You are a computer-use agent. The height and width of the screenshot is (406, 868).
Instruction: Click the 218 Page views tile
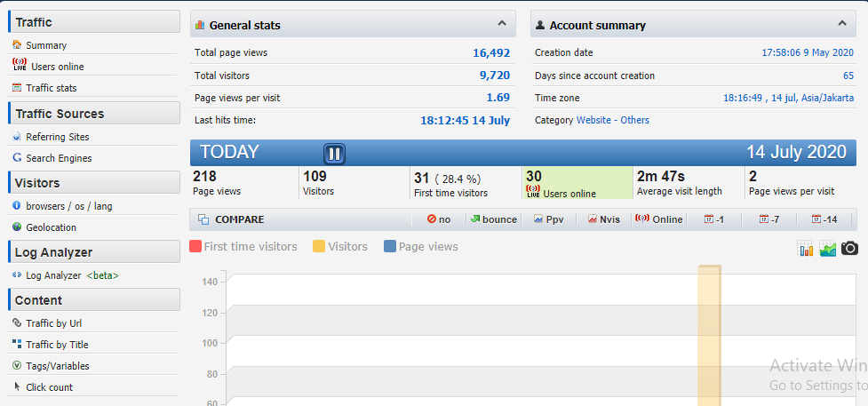(244, 183)
